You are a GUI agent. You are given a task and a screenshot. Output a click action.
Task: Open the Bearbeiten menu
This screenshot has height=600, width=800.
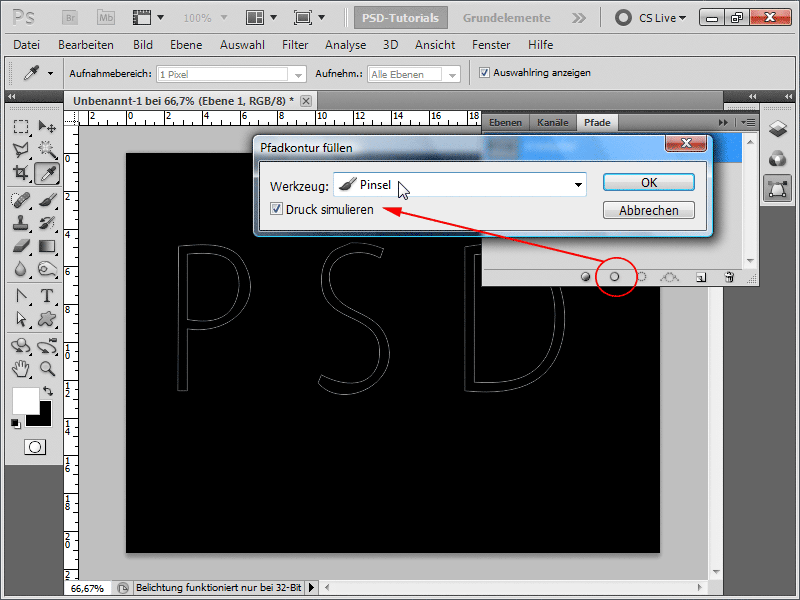pyautogui.click(x=86, y=45)
